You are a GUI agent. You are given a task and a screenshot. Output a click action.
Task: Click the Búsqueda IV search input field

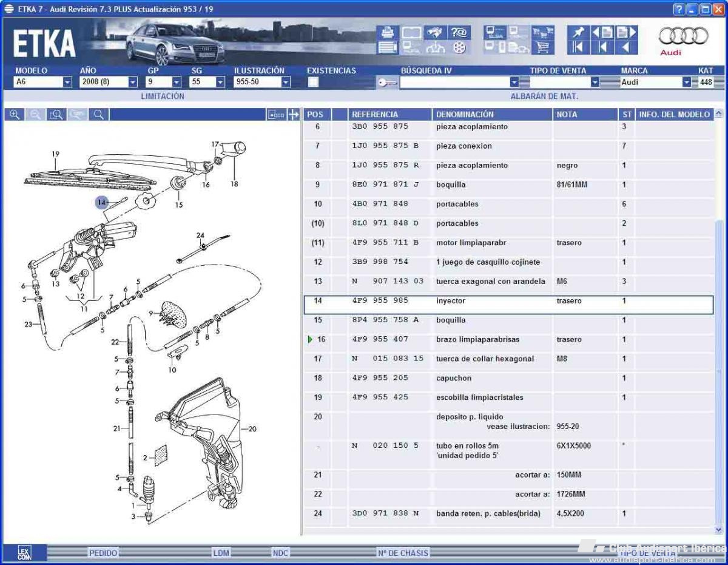coord(454,83)
